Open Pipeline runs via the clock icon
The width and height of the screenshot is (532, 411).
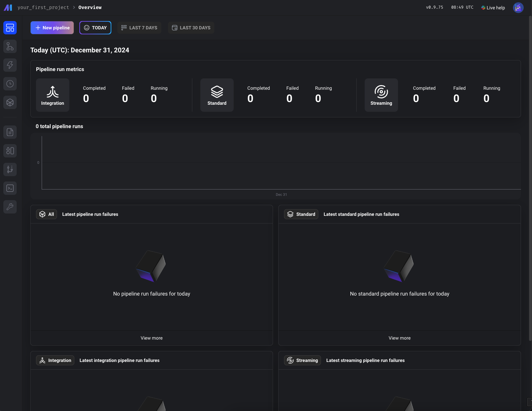10,84
